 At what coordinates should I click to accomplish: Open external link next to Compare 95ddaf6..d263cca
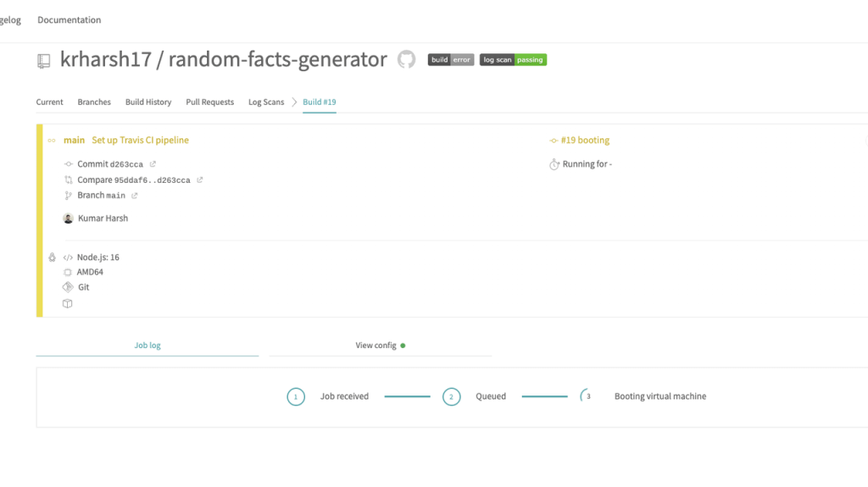[x=200, y=180]
